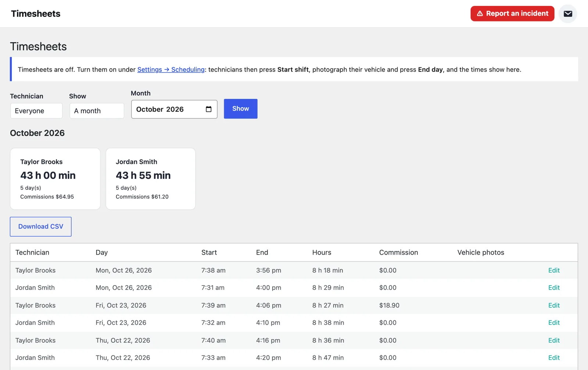The height and width of the screenshot is (370, 588).
Task: Click '8 h 29 min' hours cell
Action: coord(328,288)
